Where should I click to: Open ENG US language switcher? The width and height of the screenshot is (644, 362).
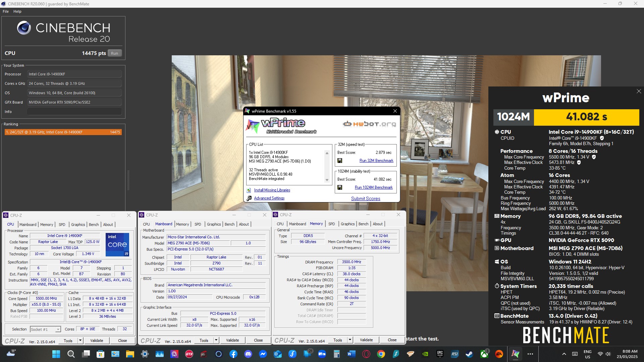tap(588, 354)
